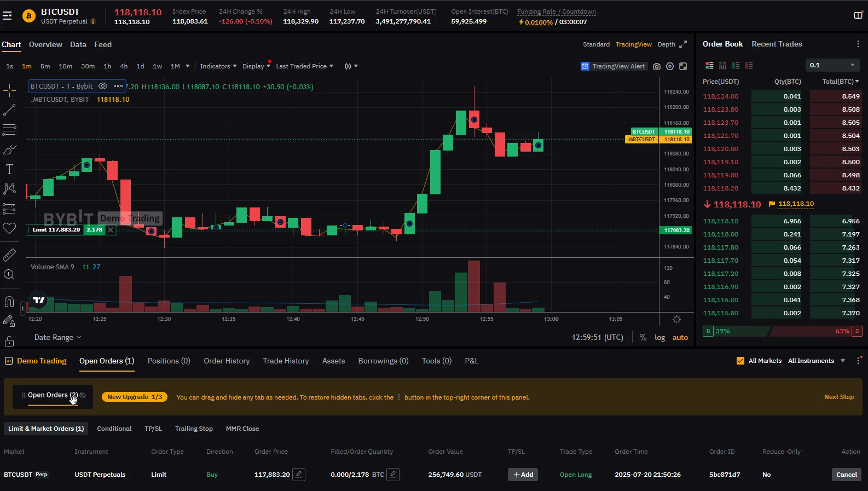Open the ruler measure tool
Viewport: 868px width, 491px height.
coord(9,255)
